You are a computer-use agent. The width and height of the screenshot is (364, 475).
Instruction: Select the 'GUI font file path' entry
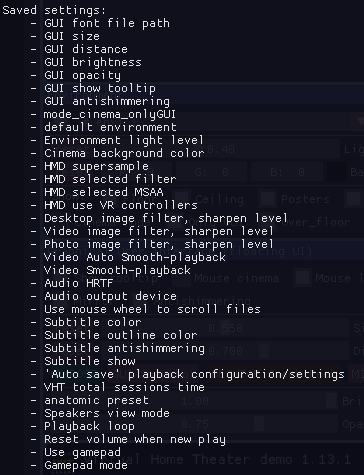pos(107,23)
